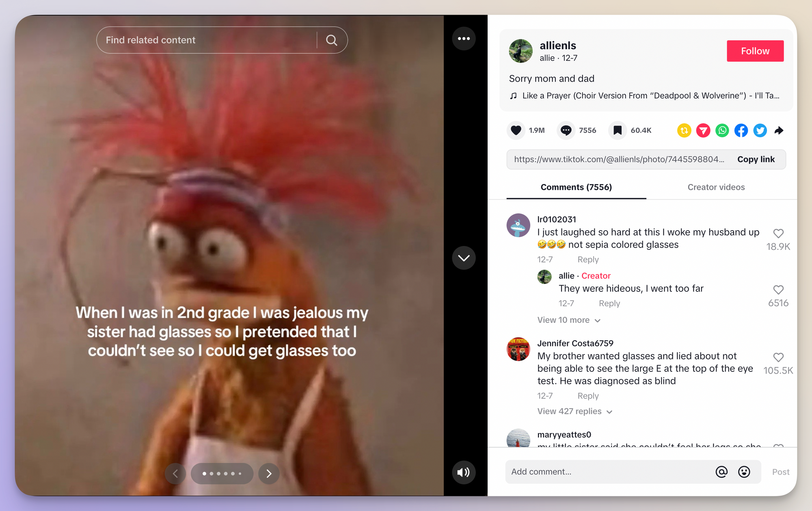This screenshot has height=511, width=812.
Task: Show previous photo with left arrow
Action: (x=175, y=474)
